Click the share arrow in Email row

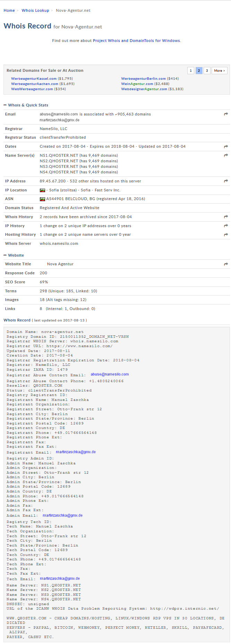pos(226,114)
